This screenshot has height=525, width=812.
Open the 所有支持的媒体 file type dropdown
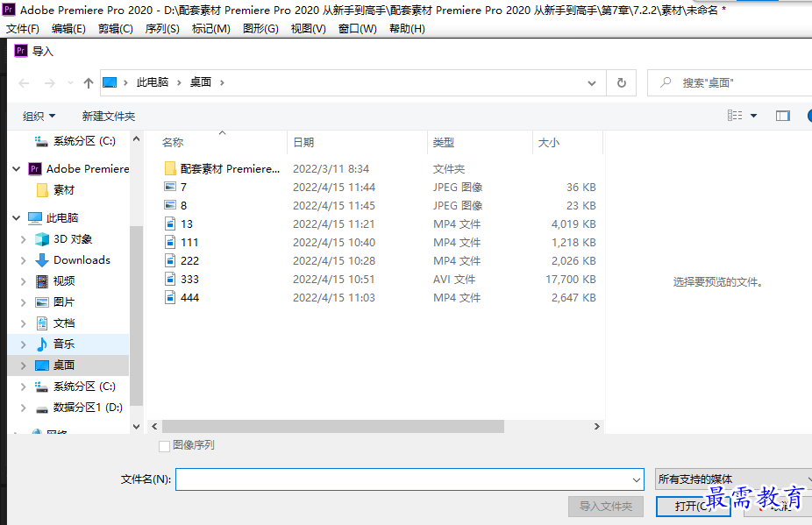pyautogui.click(x=733, y=479)
